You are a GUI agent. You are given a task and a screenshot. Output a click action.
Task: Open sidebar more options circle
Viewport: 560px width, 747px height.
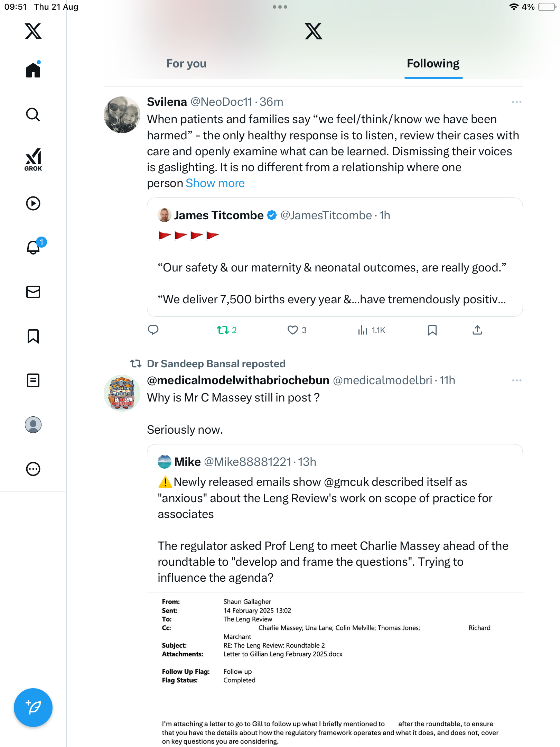[33, 469]
